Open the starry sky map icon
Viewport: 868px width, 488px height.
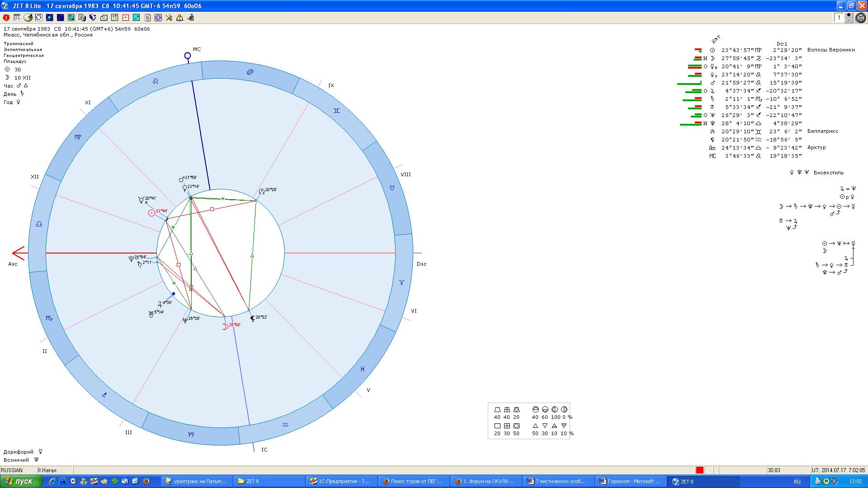(60, 18)
